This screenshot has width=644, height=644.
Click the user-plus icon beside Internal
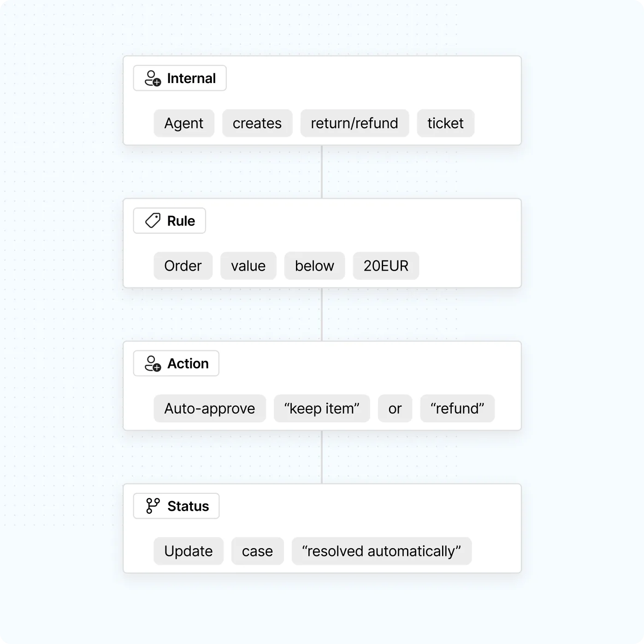(x=153, y=78)
